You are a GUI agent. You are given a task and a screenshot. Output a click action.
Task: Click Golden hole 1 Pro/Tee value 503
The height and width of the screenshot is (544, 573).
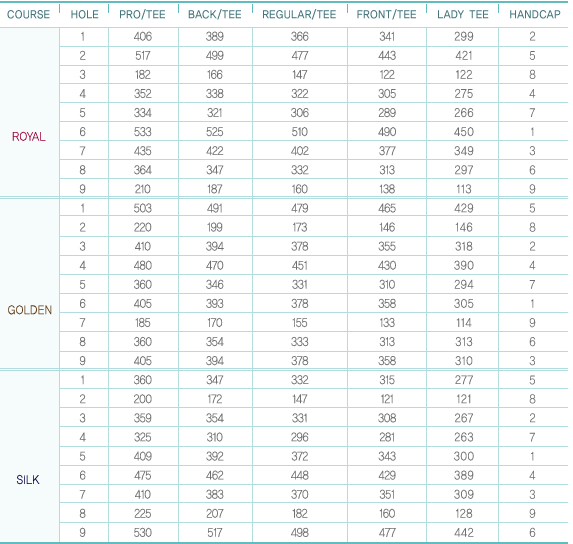(x=143, y=208)
